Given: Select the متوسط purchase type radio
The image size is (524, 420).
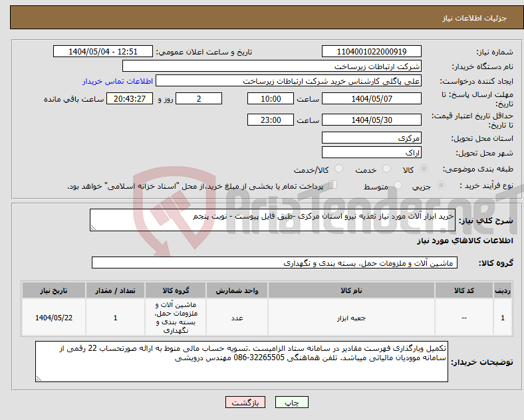Looking at the screenshot, I should (398, 185).
